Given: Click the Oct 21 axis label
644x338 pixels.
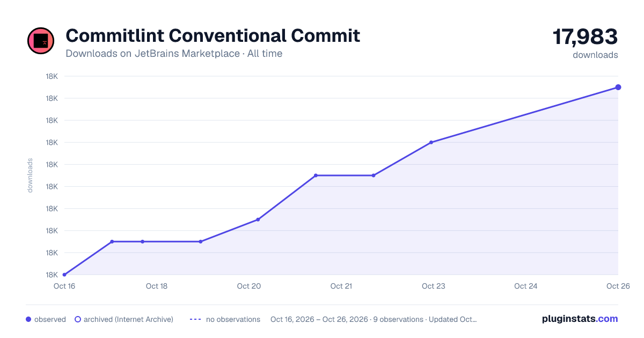Looking at the screenshot, I should coord(341,286).
